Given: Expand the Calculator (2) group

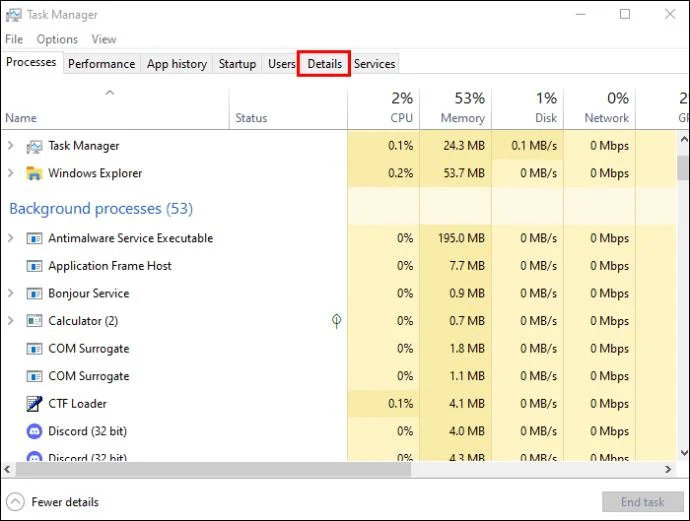Looking at the screenshot, I should tap(11, 321).
